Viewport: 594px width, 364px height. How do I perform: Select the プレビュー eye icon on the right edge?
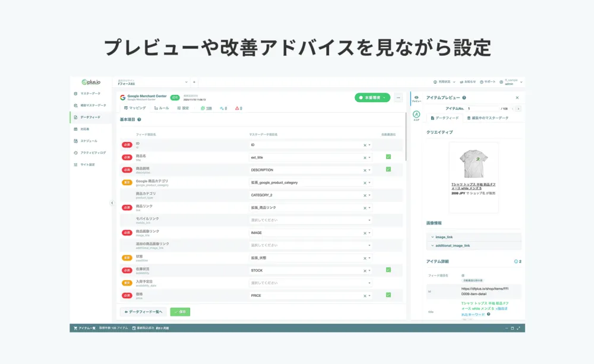[x=416, y=98]
